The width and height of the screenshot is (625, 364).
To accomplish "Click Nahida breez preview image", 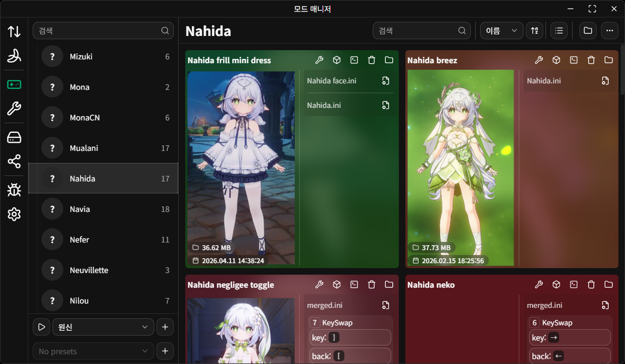I will 460,168.
